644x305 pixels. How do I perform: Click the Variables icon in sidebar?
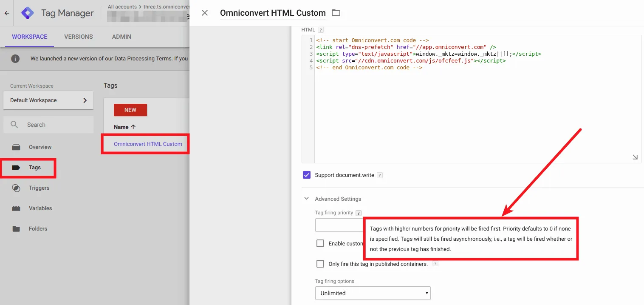[16, 208]
